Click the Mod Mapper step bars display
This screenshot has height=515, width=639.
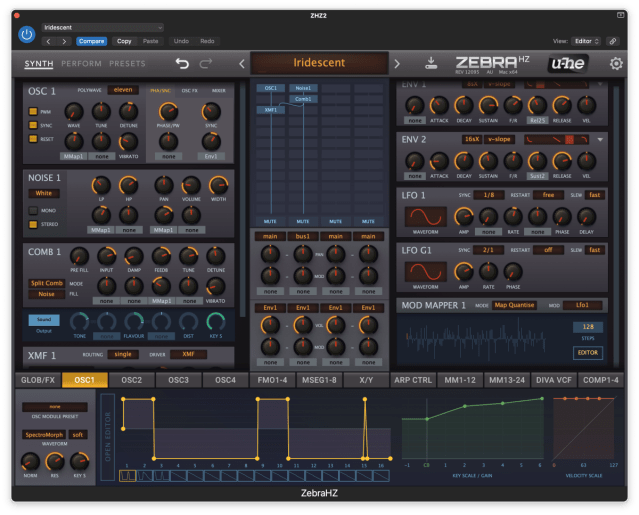click(476, 338)
